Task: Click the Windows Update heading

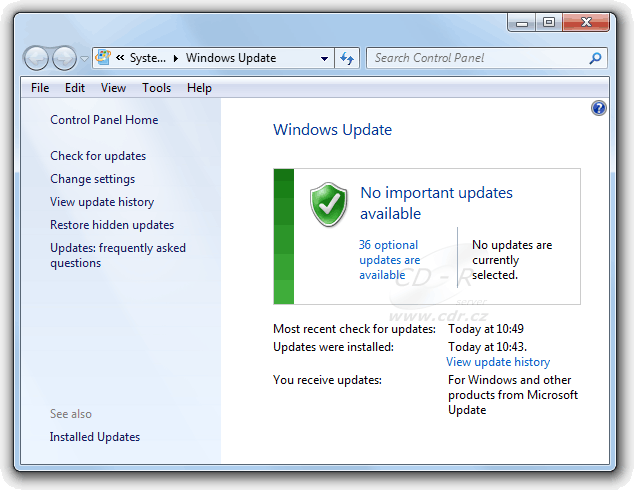Action: 332,130
